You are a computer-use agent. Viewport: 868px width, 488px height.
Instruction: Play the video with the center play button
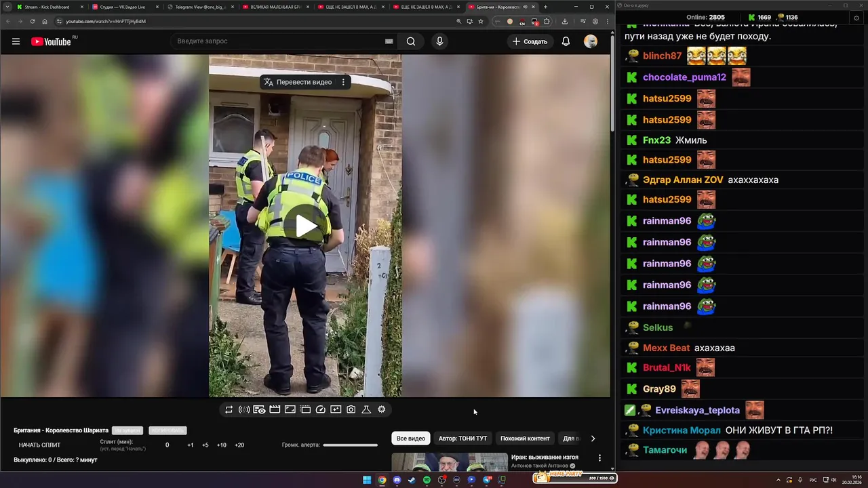[x=305, y=226]
